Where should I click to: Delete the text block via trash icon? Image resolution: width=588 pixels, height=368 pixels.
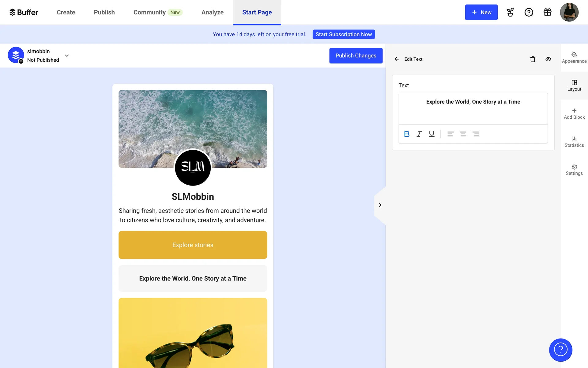[533, 59]
